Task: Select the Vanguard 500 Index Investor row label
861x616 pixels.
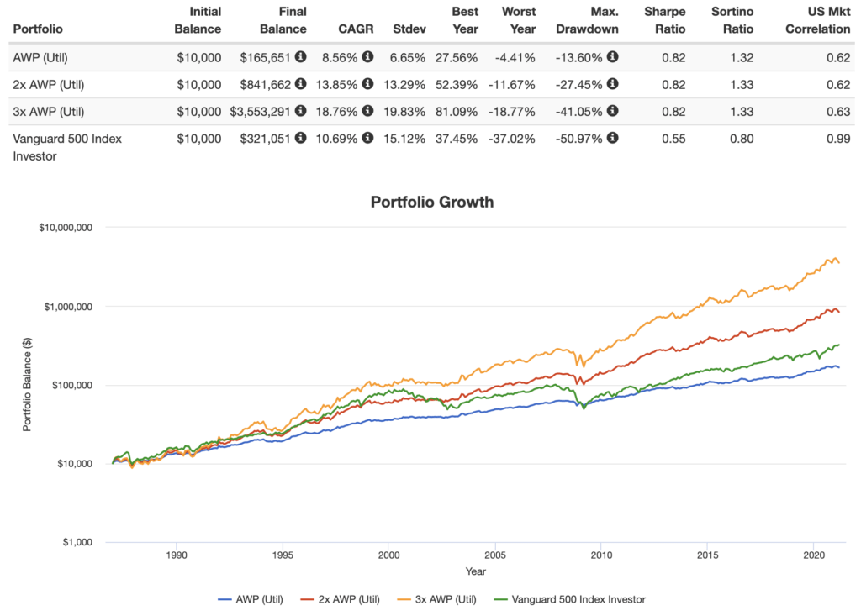Action: pyautogui.click(x=66, y=146)
